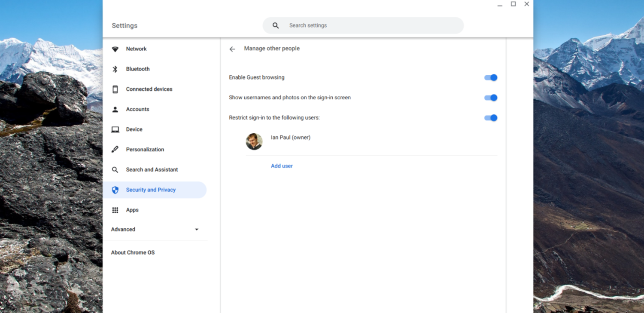Click the Security and Privacy shield icon

tap(115, 190)
